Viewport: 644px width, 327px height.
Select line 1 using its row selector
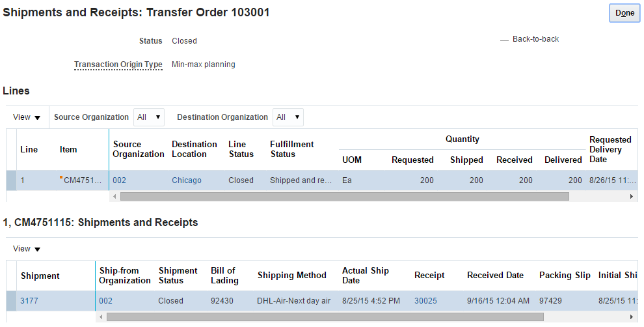pos(11,180)
